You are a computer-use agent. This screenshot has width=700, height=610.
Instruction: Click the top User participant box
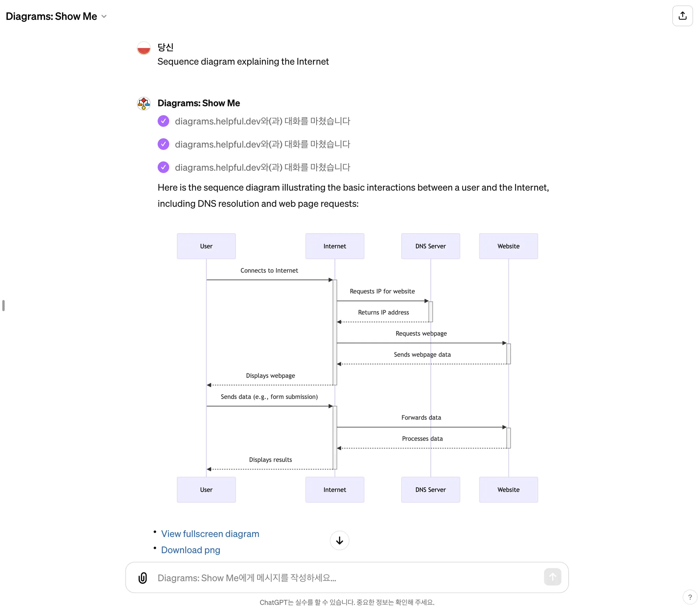(206, 246)
